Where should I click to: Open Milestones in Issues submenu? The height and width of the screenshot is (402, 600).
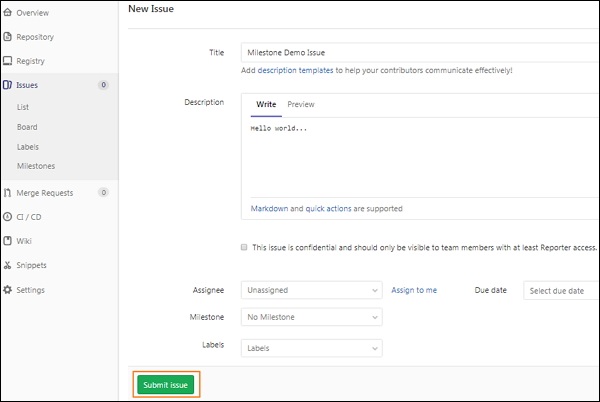(36, 165)
